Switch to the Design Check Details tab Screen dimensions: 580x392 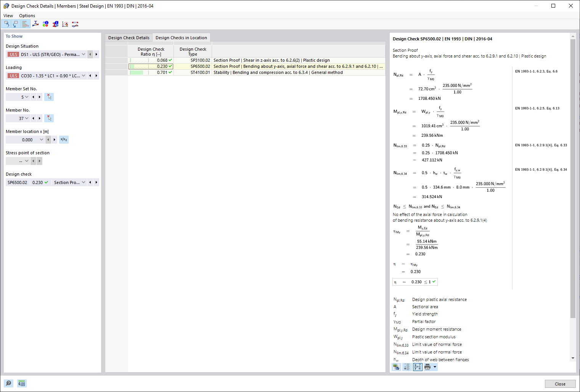129,38
